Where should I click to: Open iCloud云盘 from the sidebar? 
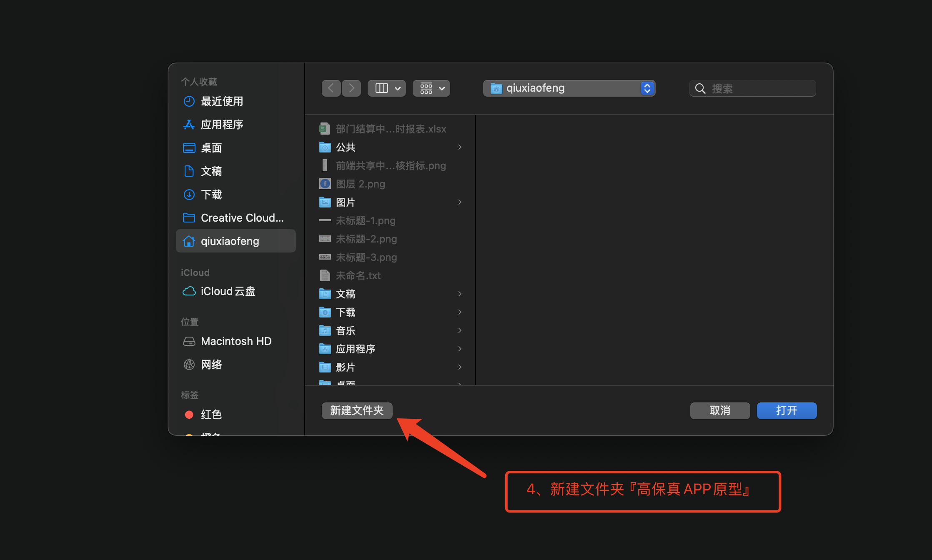[x=228, y=291]
